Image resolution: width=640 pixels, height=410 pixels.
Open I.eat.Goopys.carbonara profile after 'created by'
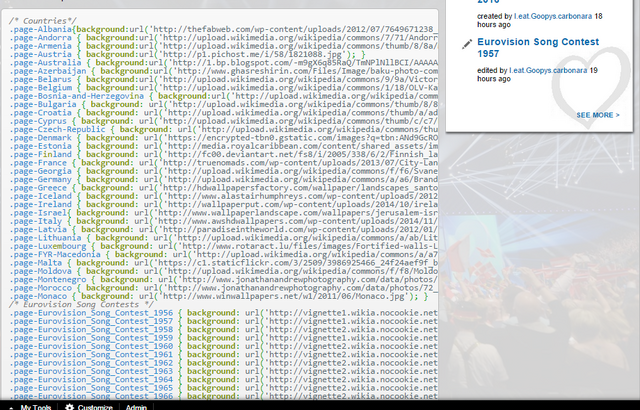click(x=553, y=16)
